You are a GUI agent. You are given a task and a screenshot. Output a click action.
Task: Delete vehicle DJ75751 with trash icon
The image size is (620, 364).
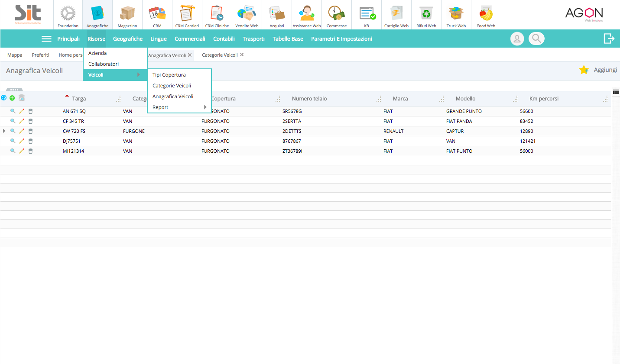pyautogui.click(x=30, y=141)
